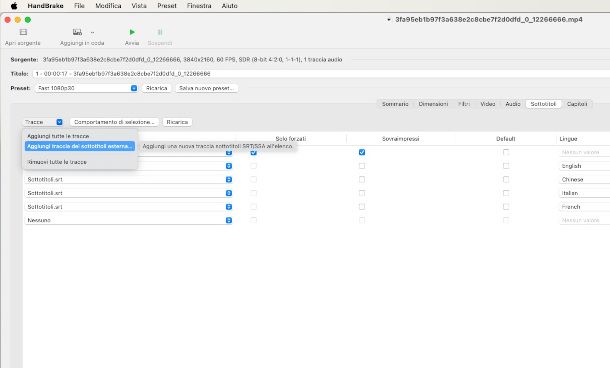Screen dimensions: 610x368
Task: Open track dropdown in the English language row
Action: (229, 166)
